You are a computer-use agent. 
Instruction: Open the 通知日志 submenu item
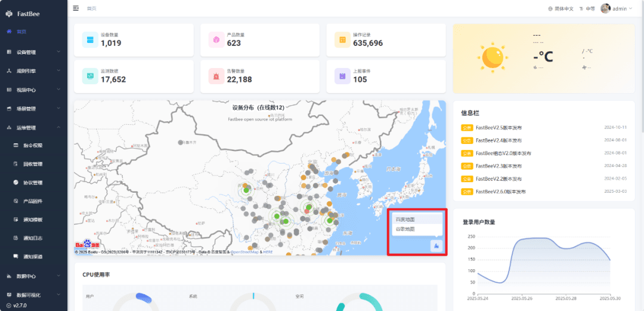[x=33, y=238]
